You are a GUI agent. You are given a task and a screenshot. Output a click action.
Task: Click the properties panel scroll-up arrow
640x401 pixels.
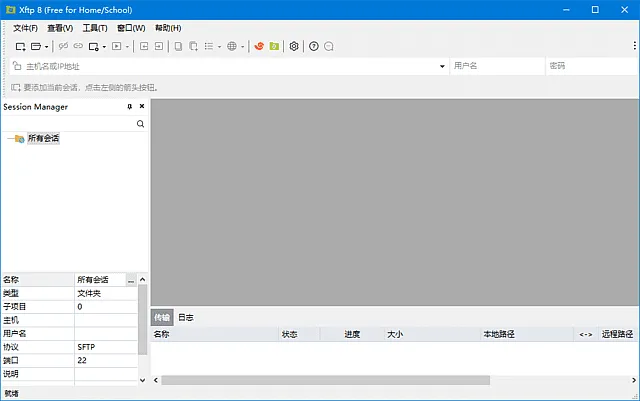(x=142, y=280)
